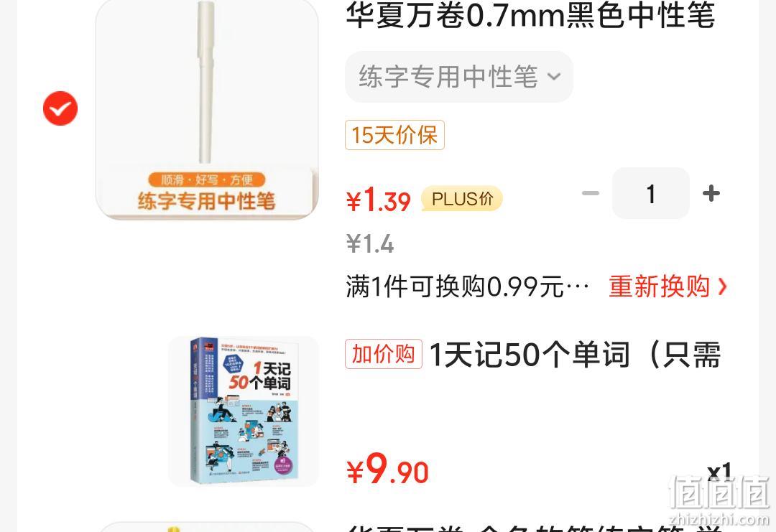Tap the plus icon to increase quantity
The width and height of the screenshot is (776, 532).
coord(711,193)
